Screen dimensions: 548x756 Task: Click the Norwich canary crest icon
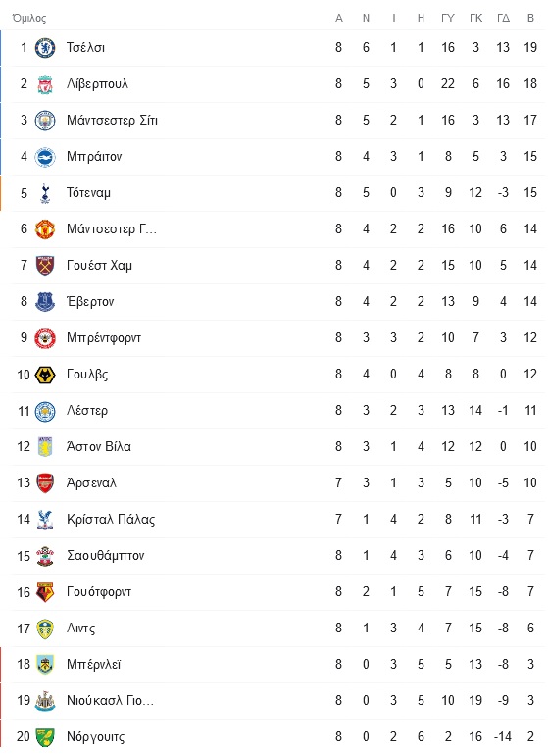(45, 737)
